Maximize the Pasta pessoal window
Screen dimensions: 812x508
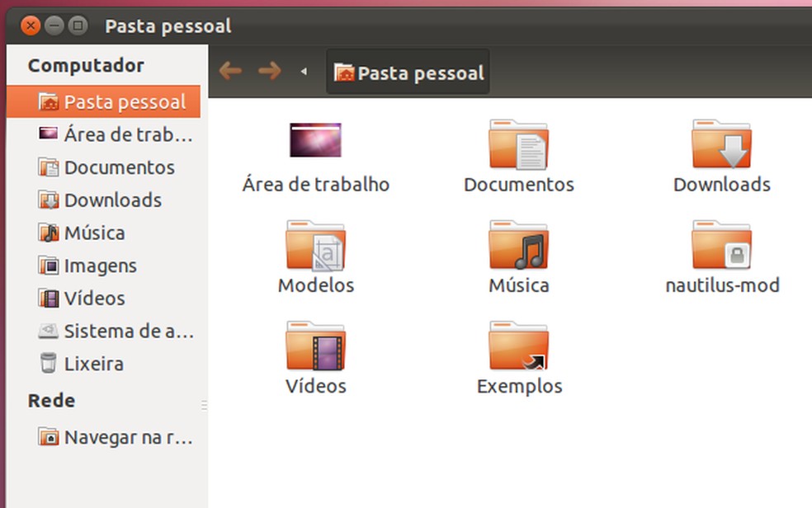78,26
